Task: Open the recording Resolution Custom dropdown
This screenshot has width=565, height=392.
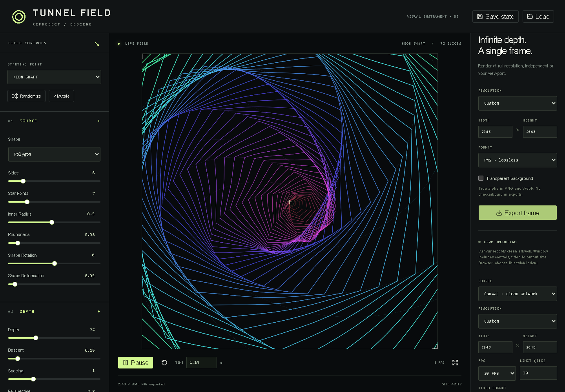Action: pyautogui.click(x=518, y=321)
